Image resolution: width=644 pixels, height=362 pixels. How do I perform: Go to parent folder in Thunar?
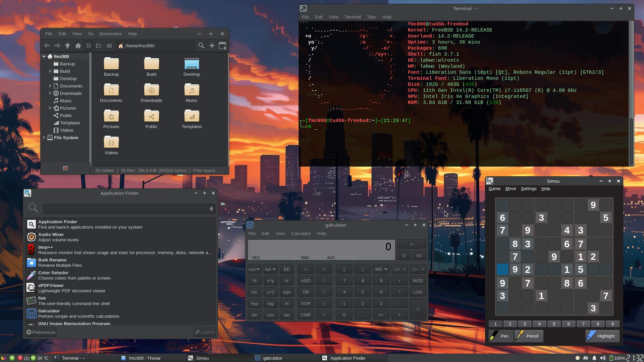point(67,46)
